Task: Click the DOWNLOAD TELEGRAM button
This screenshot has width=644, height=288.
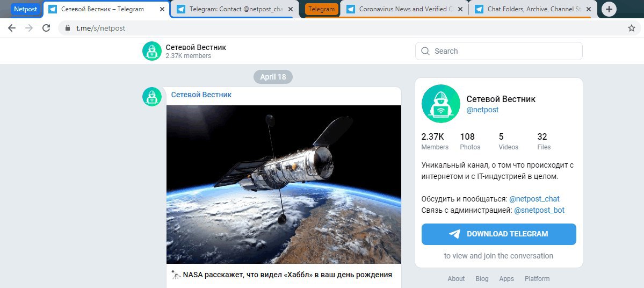Action: point(498,234)
